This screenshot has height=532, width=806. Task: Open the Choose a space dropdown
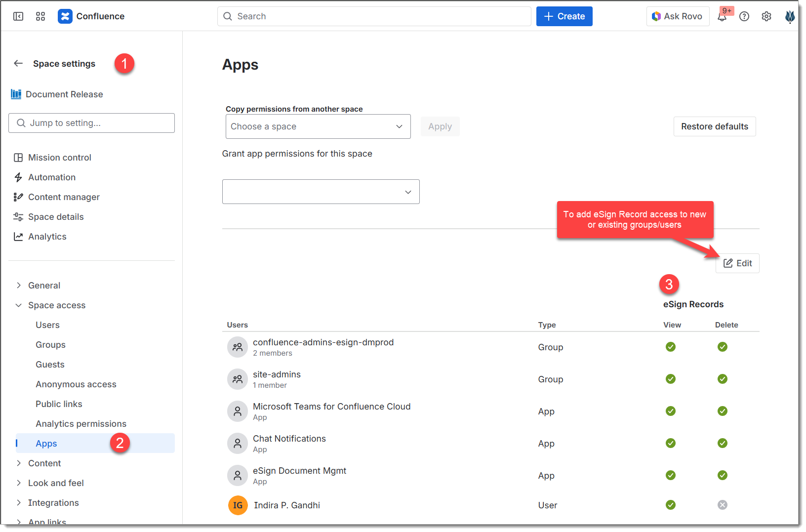318,126
